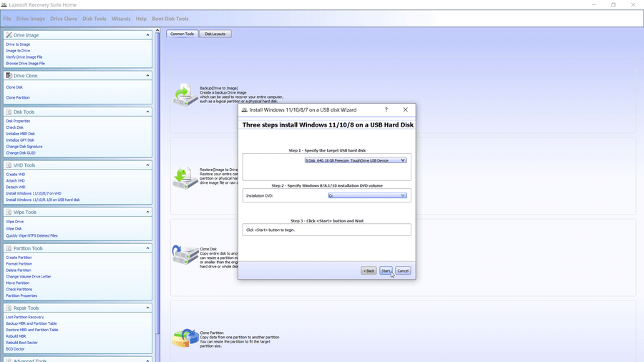Choose Rebuild MBR link
Viewport: 644px width, 362px height.
16,336
